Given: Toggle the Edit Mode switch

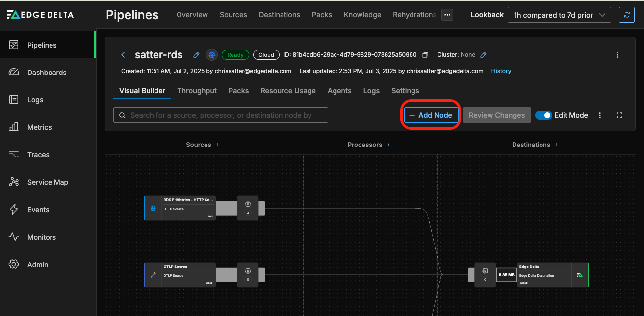Looking at the screenshot, I should (x=543, y=115).
